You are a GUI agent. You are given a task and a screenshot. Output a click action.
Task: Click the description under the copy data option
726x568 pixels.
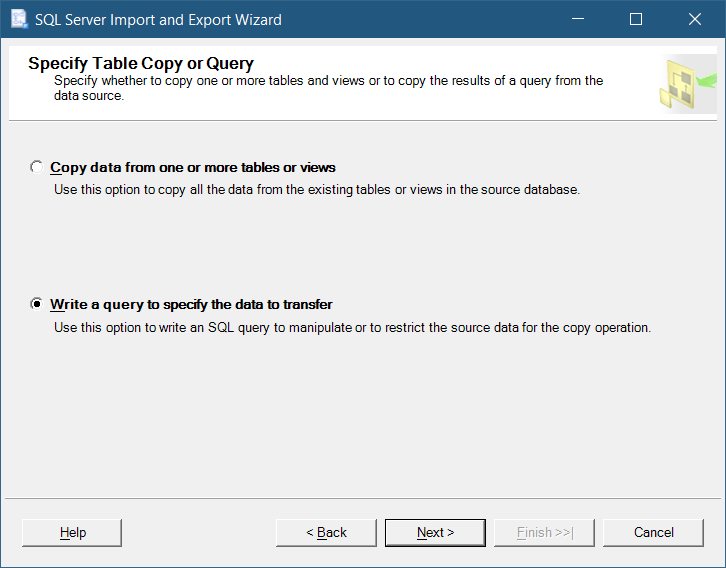(316, 189)
